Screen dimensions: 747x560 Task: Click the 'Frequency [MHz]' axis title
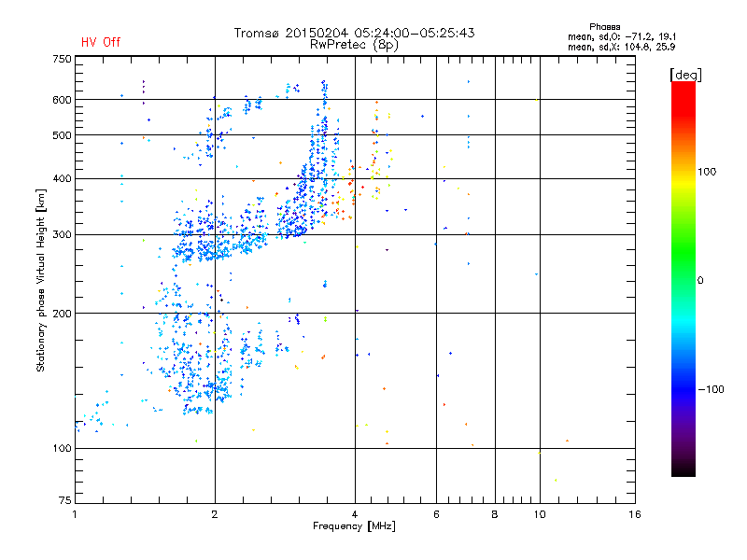[354, 526]
